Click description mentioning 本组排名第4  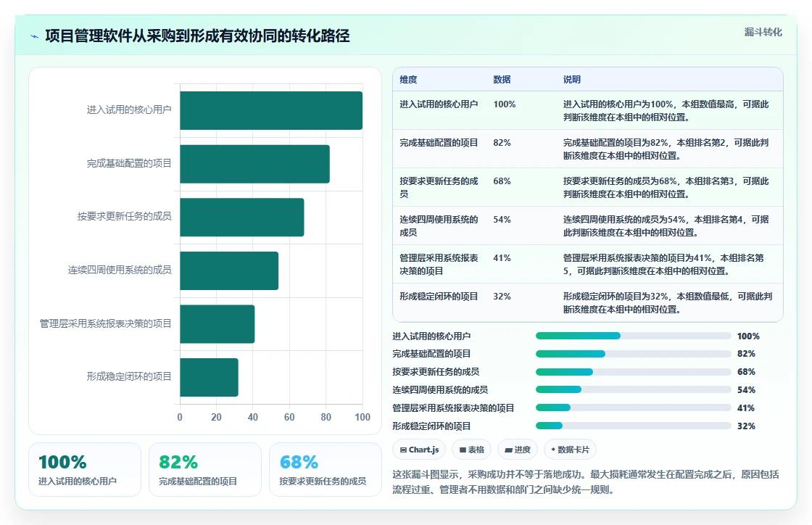pos(666,226)
